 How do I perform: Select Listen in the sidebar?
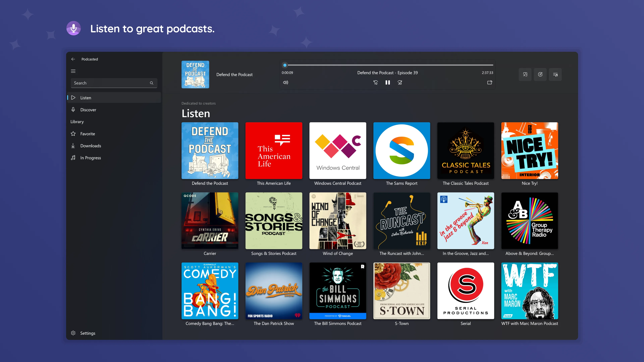point(114,98)
